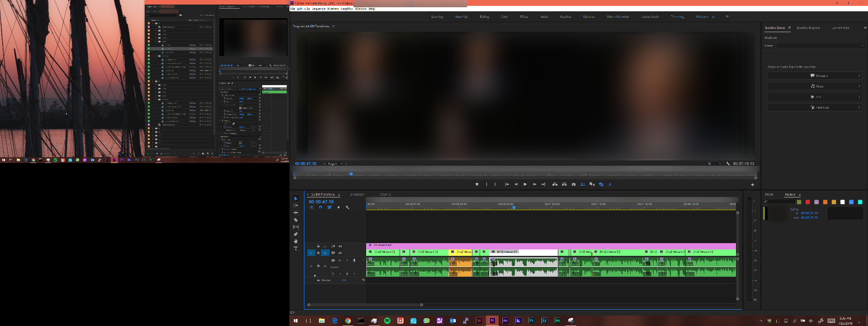Open Essential Graphics tab
The width and height of the screenshot is (868, 326).
808,28
